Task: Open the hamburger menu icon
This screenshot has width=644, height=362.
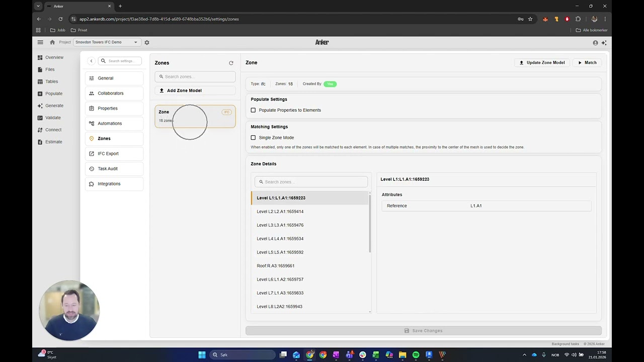Action: (x=40, y=42)
